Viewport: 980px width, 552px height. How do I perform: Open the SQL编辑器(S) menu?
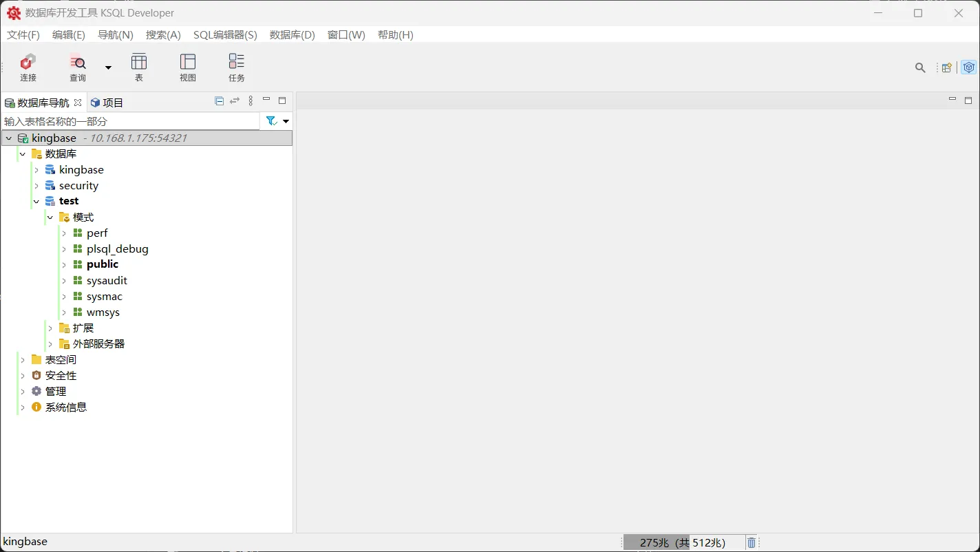(x=225, y=34)
